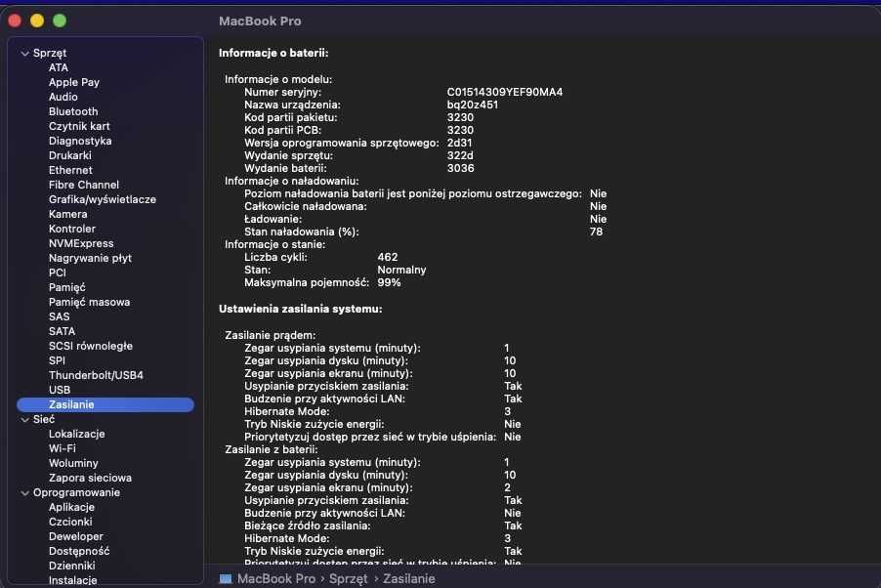Click the Liczba cykli label
Screen dimensions: 881x588
tap(275, 257)
